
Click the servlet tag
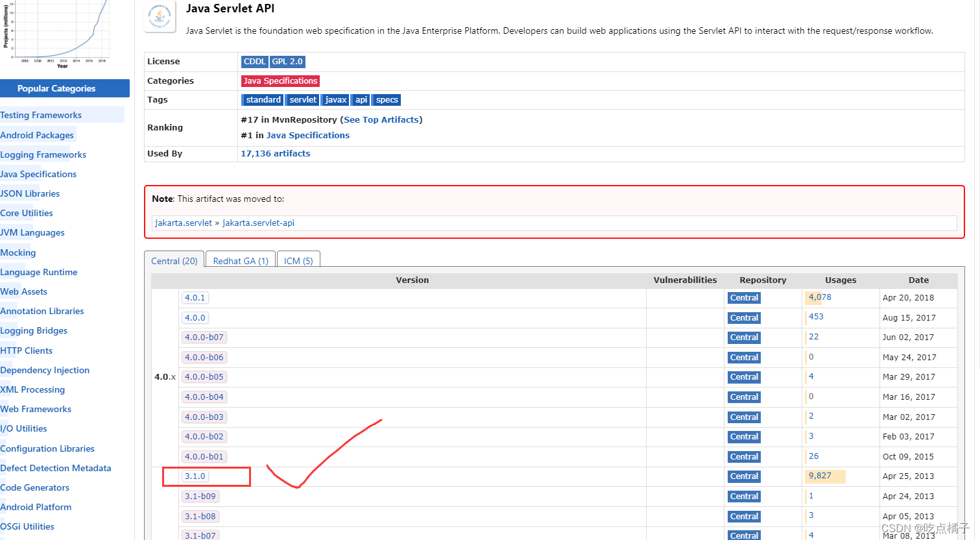[x=303, y=100]
